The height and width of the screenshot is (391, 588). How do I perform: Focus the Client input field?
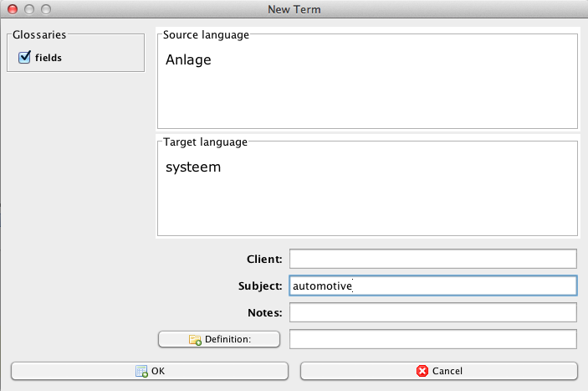coord(432,259)
